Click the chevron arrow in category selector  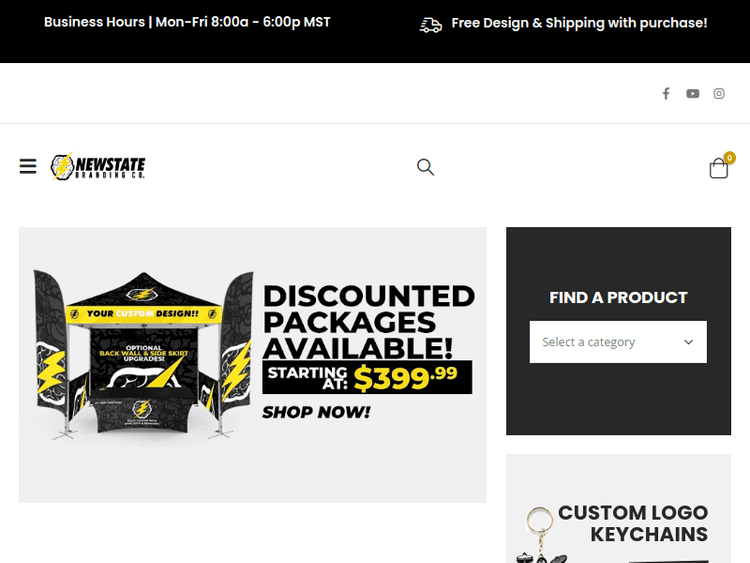[x=688, y=342]
